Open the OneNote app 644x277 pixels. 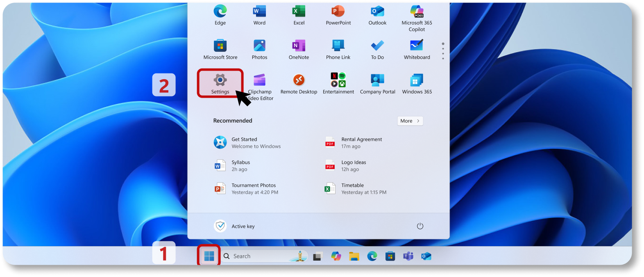299,49
